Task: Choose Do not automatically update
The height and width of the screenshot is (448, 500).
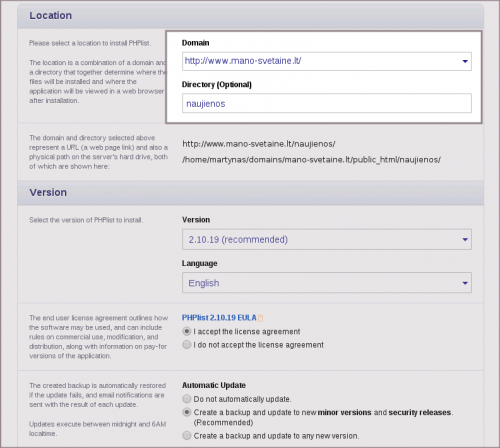Action: coord(187,399)
